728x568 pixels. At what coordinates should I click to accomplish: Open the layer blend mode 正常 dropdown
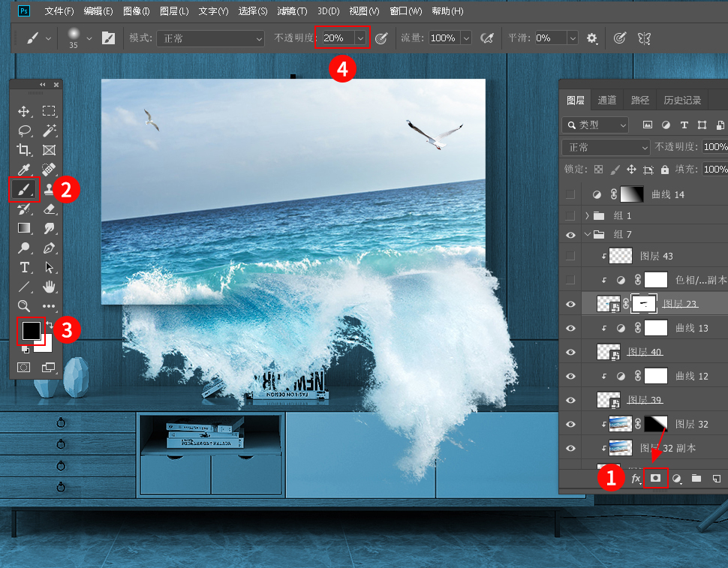pos(606,148)
